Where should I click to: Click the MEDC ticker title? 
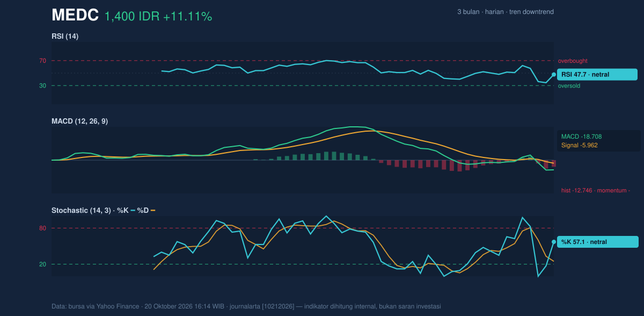click(75, 16)
